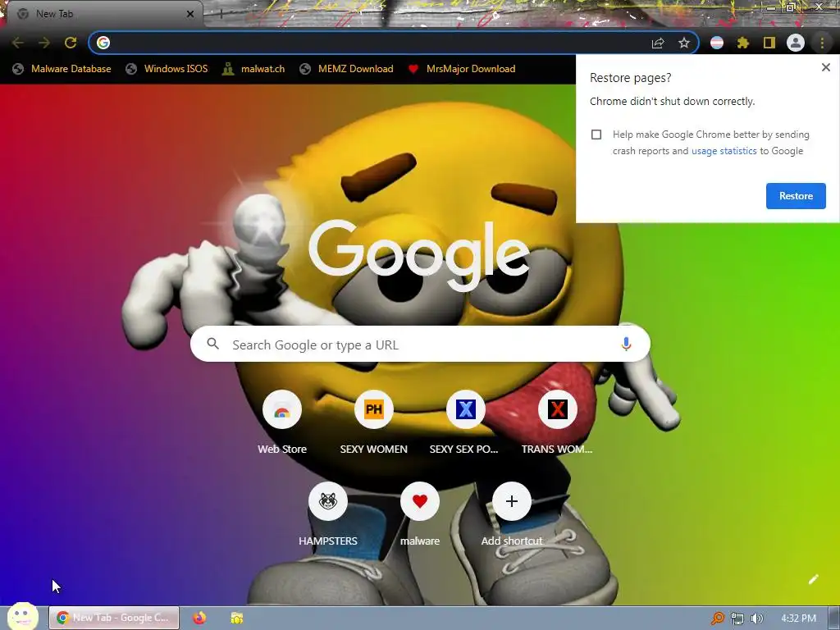Viewport: 840px width, 630px height.
Task: Open the side panel icon
Action: click(769, 43)
